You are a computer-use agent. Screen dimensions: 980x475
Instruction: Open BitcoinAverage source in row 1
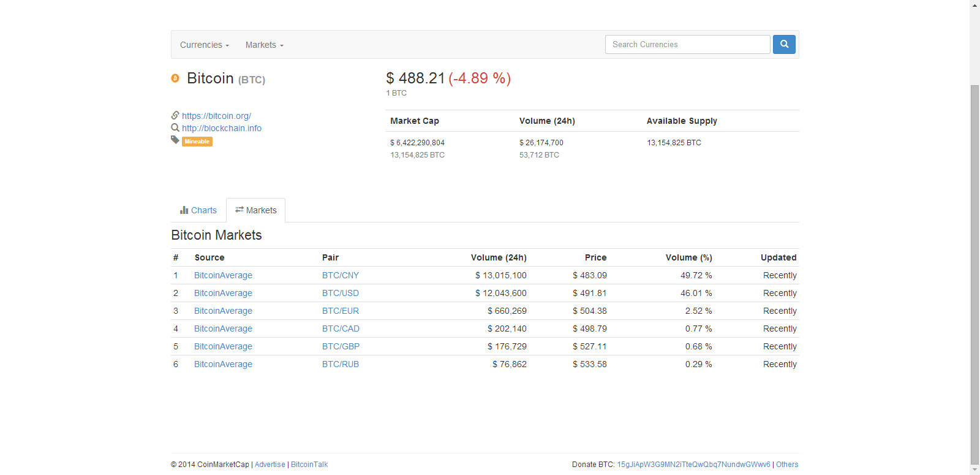click(223, 275)
